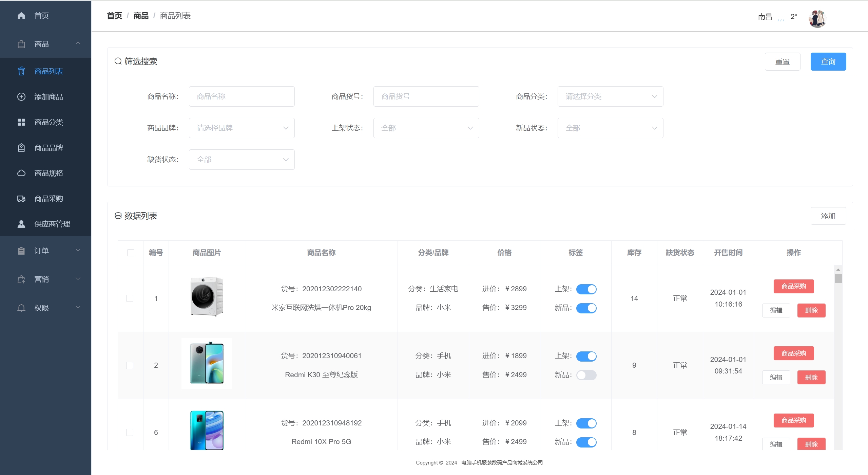868x475 pixels.
Task: Check the select-all checkbox in table header
Action: tap(131, 253)
